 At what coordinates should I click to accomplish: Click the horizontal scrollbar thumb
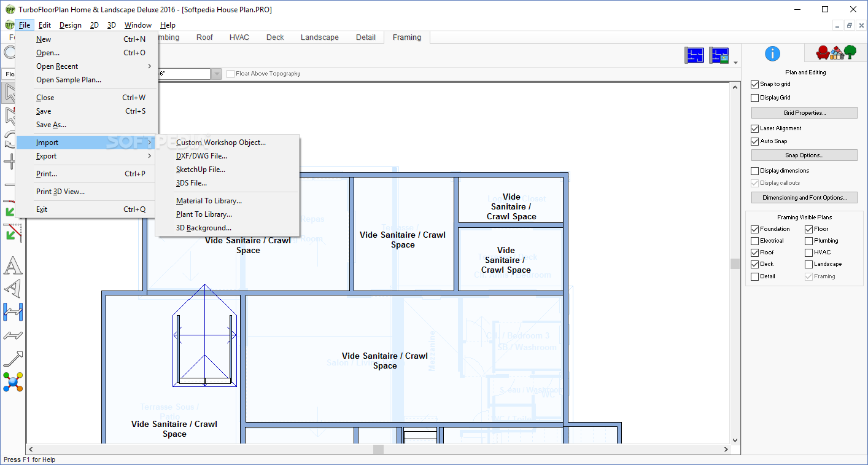coord(378,450)
